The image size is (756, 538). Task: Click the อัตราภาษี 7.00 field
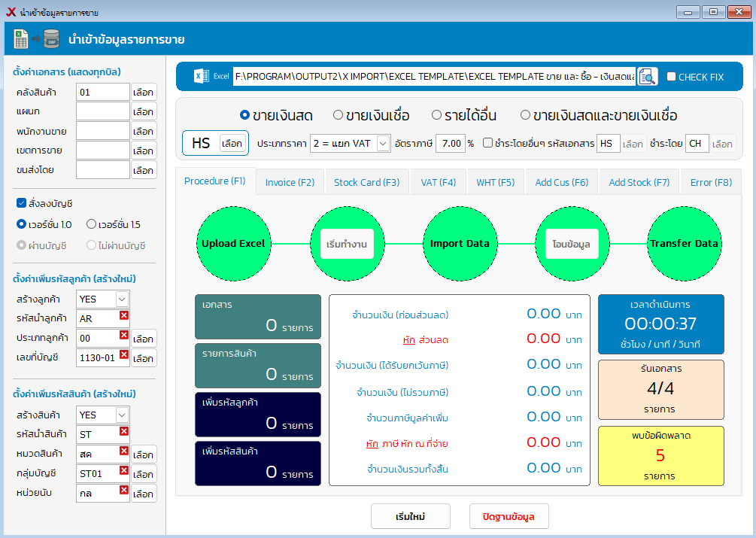(451, 143)
